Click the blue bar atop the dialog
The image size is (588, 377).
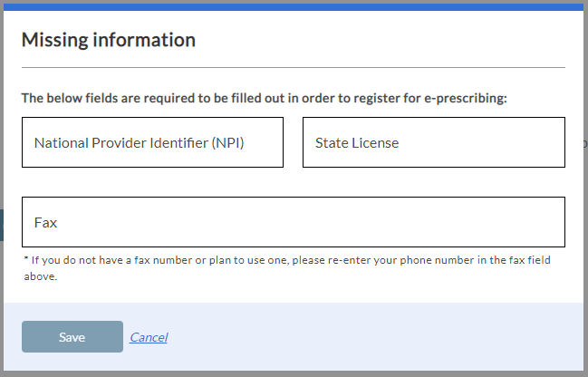click(x=294, y=5)
